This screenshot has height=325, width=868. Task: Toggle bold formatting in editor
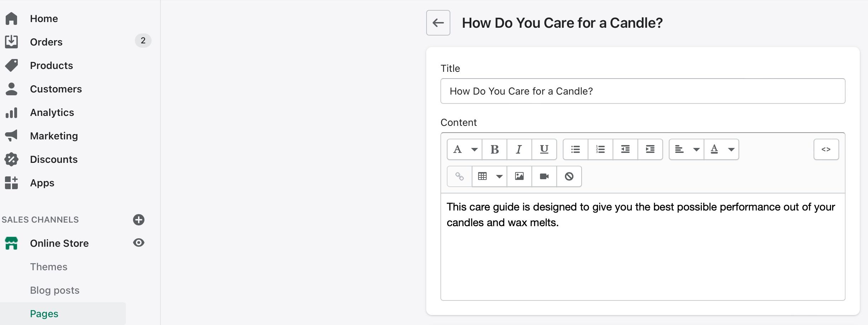pos(494,149)
